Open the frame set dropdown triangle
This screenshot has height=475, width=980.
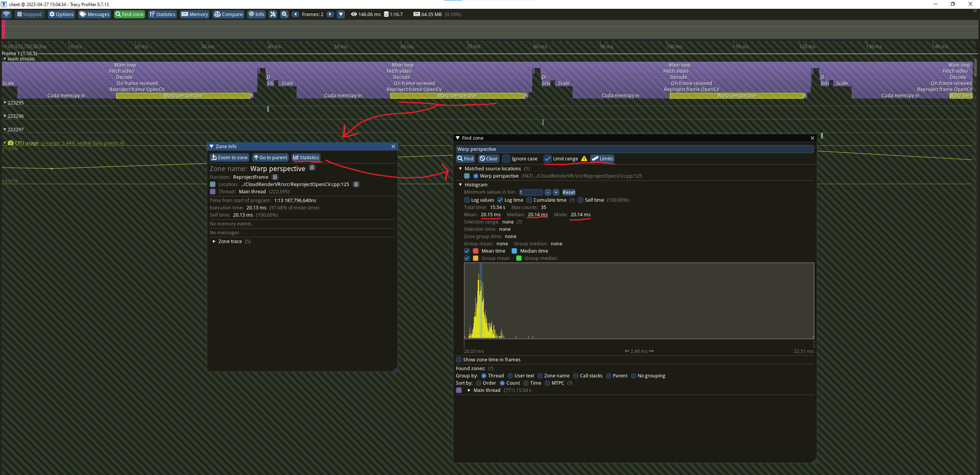pyautogui.click(x=341, y=14)
